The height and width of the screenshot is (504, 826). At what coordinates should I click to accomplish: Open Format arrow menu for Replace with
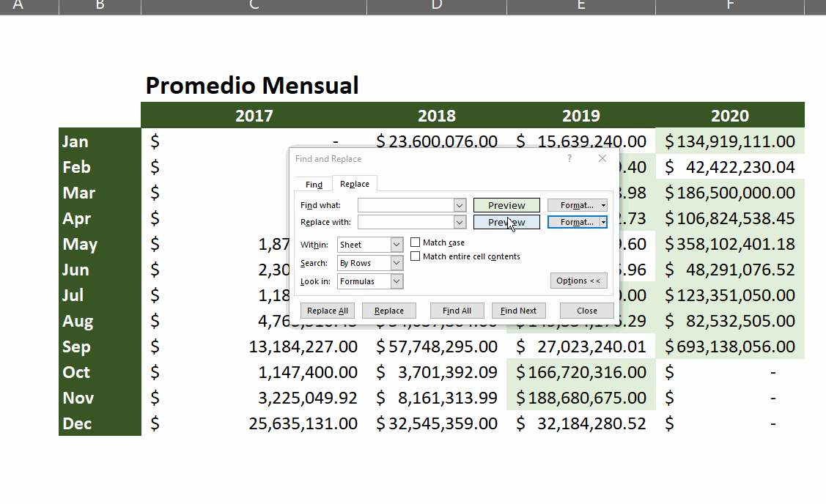click(603, 222)
